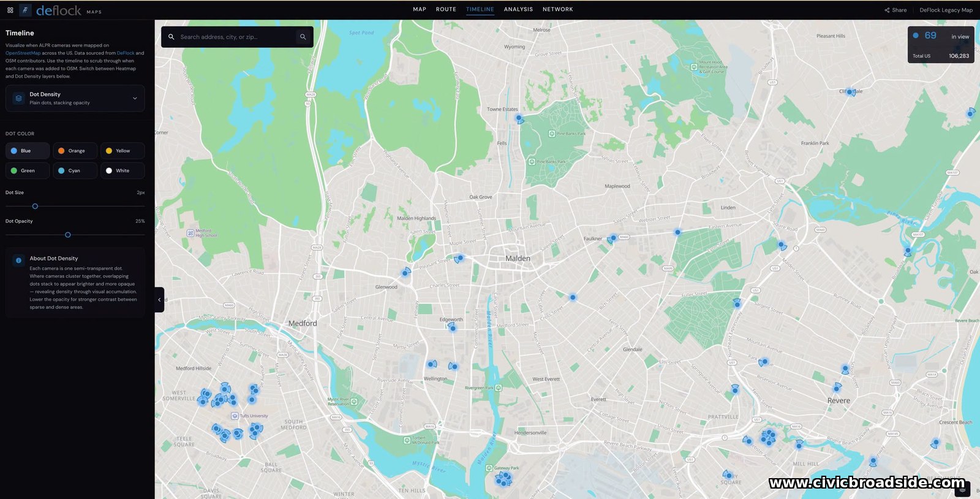Click the Revere city label on map
The width and height of the screenshot is (980, 499).
pyautogui.click(x=839, y=401)
